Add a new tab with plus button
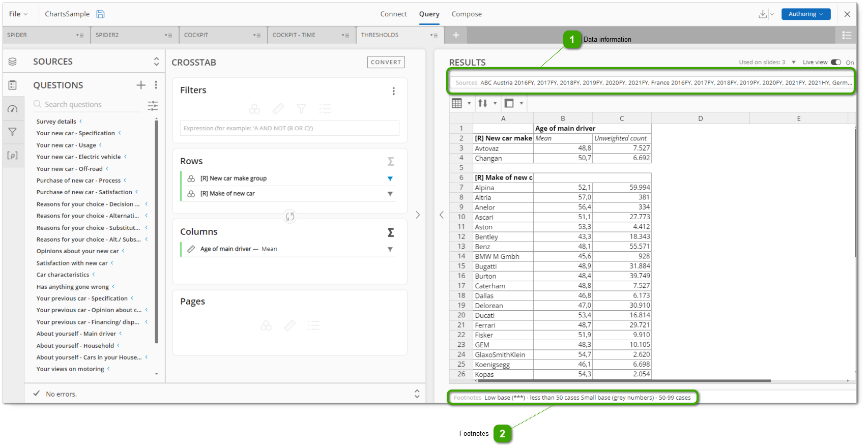 click(456, 35)
